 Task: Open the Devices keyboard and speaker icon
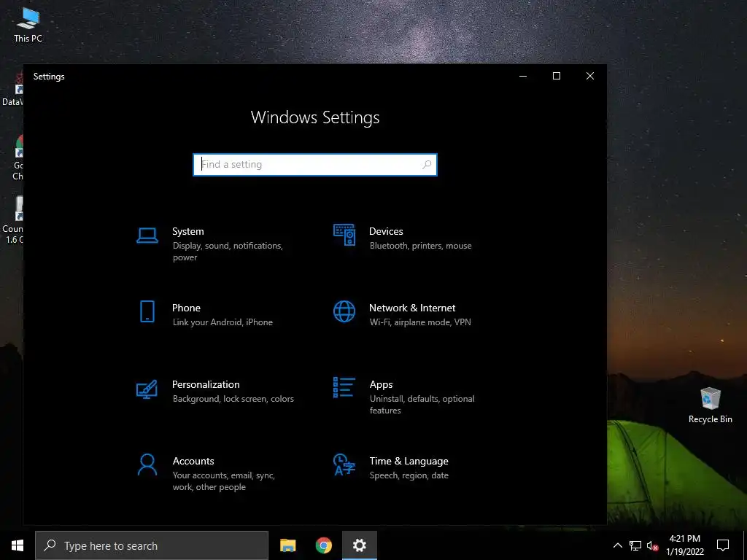tap(344, 234)
